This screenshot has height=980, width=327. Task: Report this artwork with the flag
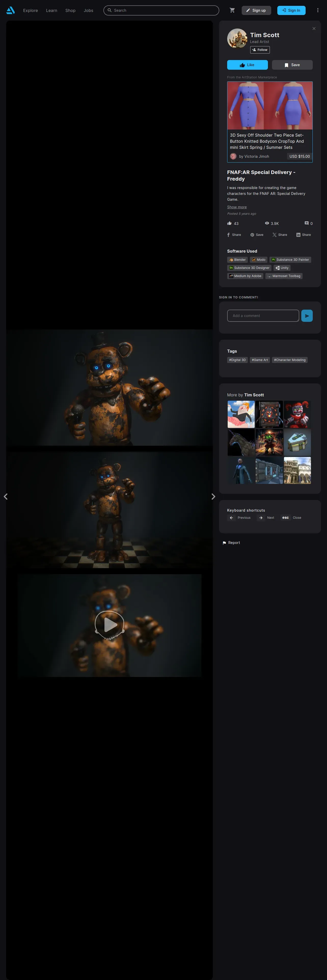click(231, 543)
